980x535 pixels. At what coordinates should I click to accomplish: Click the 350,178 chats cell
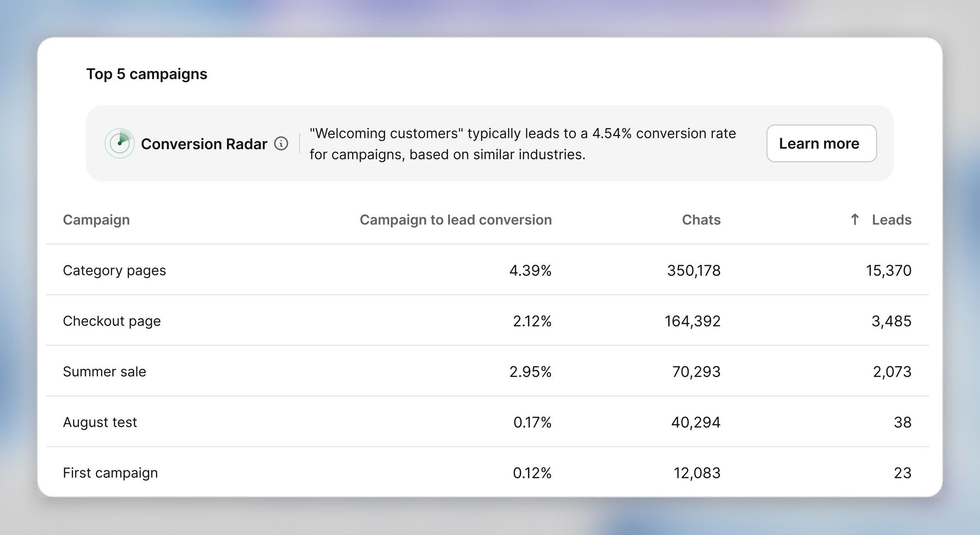693,270
